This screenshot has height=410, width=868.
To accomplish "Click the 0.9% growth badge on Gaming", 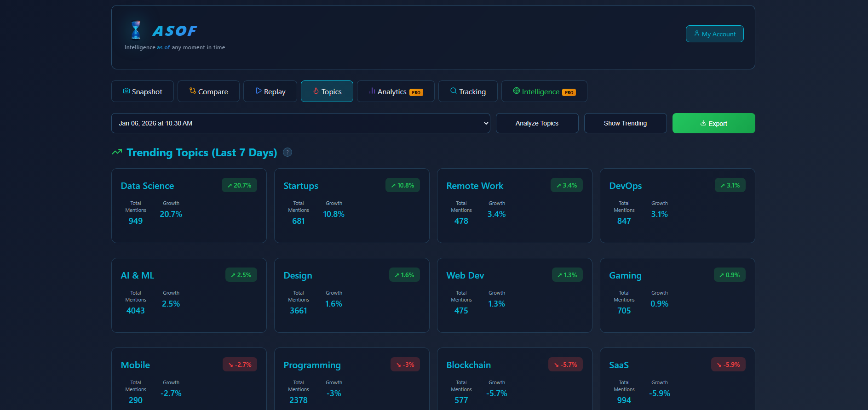I will 730,275.
